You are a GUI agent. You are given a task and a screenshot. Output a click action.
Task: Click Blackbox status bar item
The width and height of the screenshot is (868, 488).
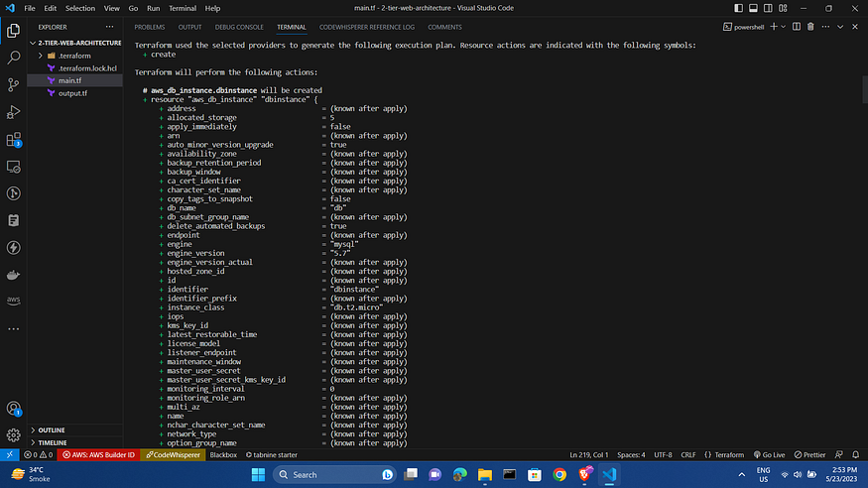click(223, 455)
